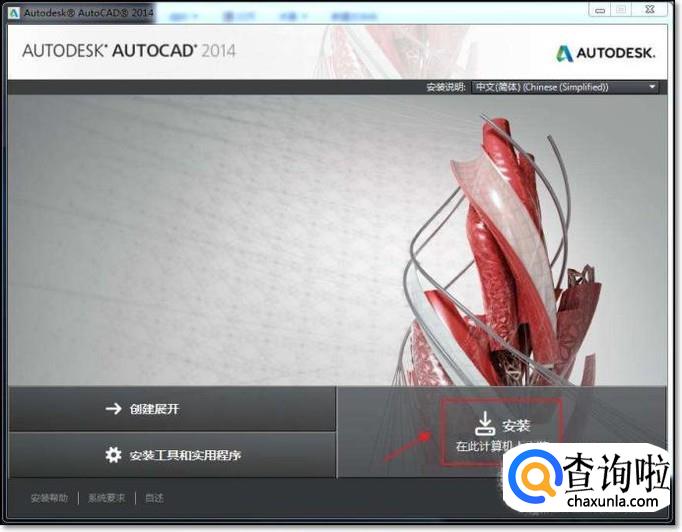Click the AUTODESK AUTOCAD 2014 title text

pyautogui.click(x=129, y=51)
